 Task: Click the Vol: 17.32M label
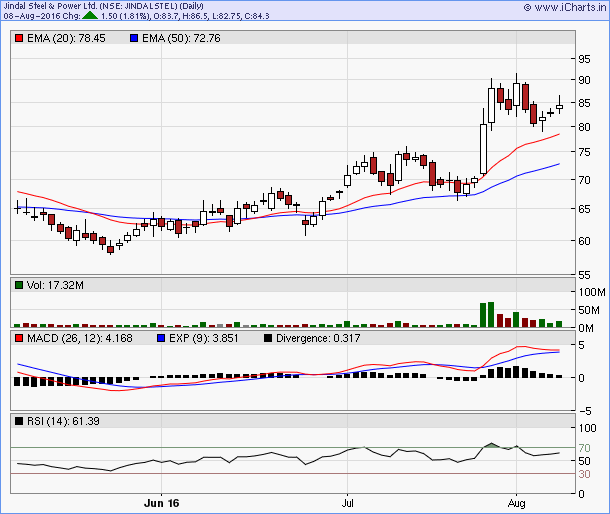(x=55, y=285)
